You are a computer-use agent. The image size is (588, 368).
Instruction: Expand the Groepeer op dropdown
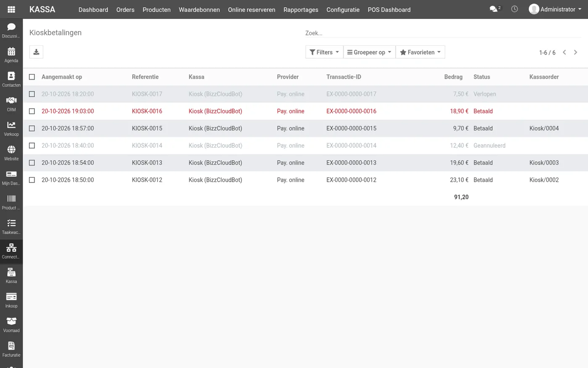pos(369,52)
